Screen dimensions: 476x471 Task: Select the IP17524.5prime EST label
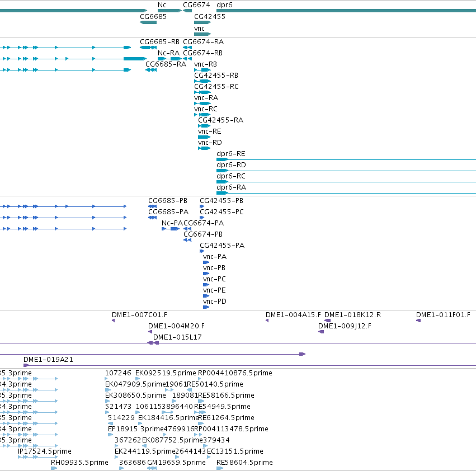45,451
